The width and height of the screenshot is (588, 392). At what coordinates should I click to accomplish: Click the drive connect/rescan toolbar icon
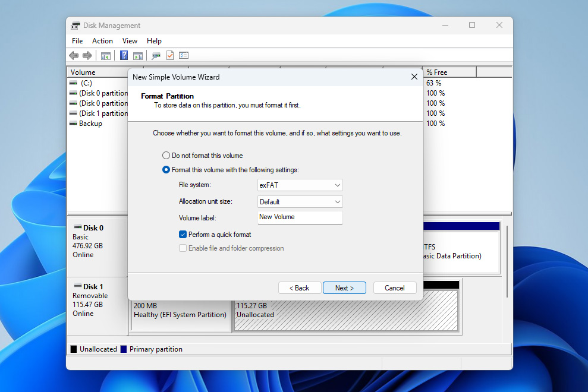click(156, 55)
